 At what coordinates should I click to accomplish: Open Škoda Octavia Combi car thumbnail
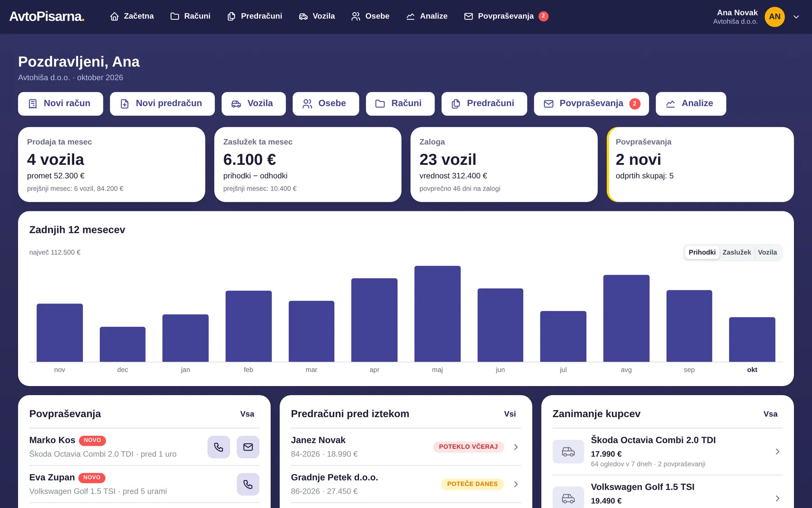pyautogui.click(x=568, y=452)
